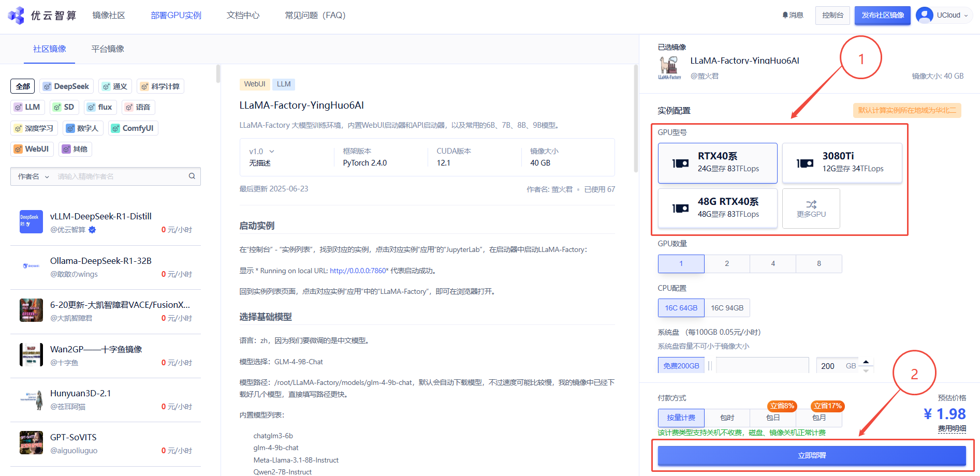Filter by DeepSeek tag

(x=66, y=86)
